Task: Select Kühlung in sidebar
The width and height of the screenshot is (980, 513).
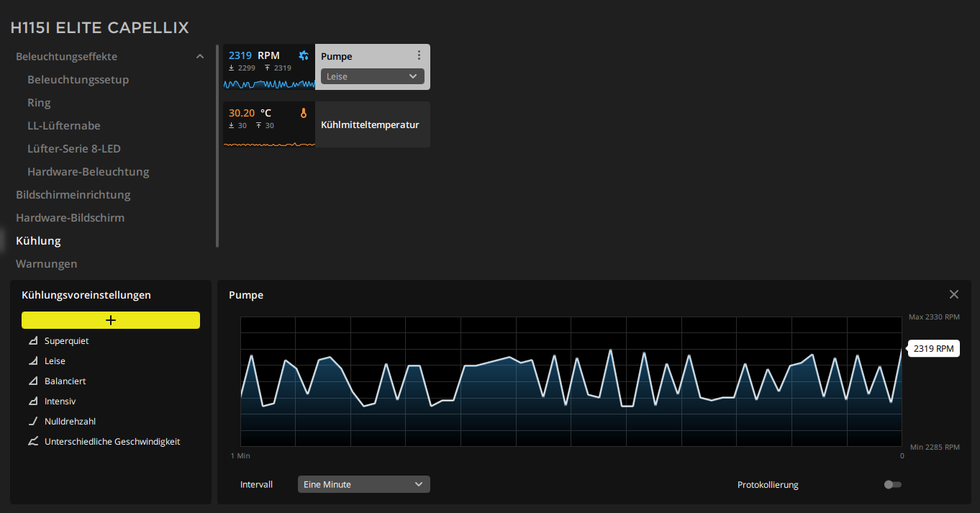Action: (x=38, y=241)
